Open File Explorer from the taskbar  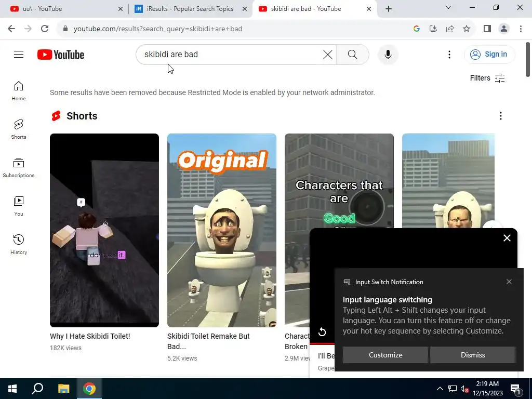(63, 389)
